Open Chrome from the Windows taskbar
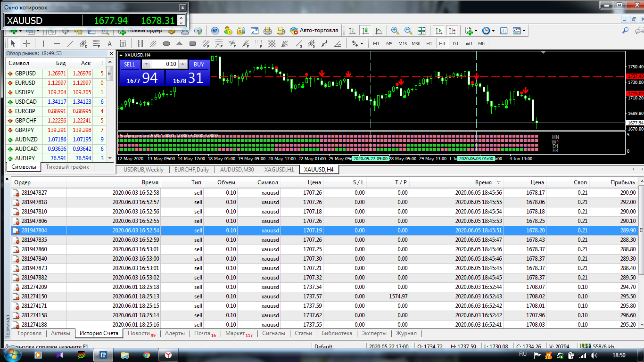 coord(147,355)
